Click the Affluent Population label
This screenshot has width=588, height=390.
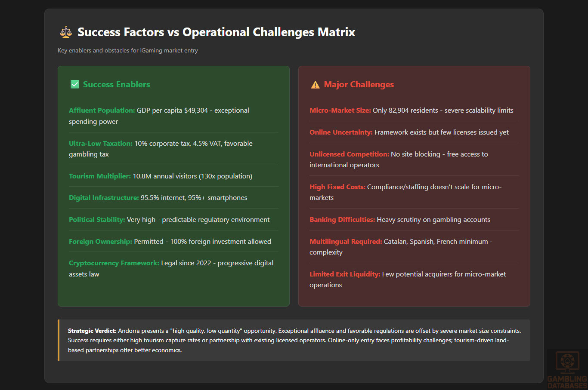(x=102, y=111)
